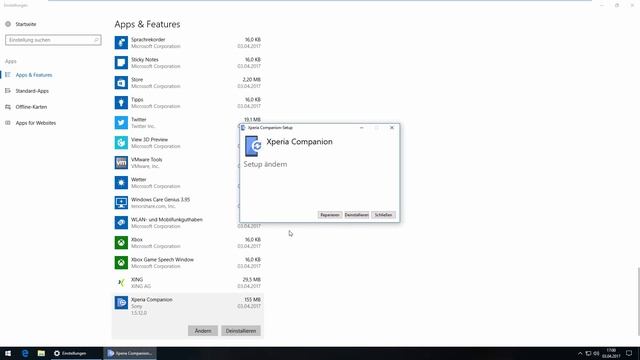The height and width of the screenshot is (360, 640).
Task: Open the Windows Start menu
Action: [8, 353]
